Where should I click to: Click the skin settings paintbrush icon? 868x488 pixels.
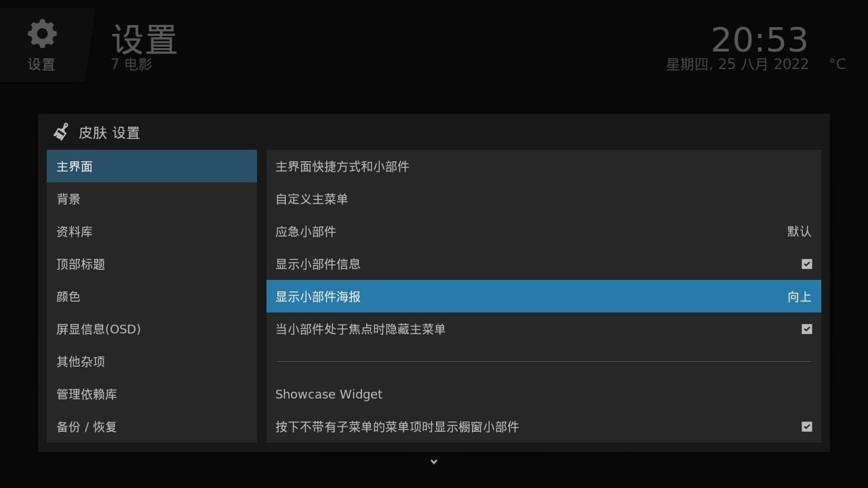(61, 131)
